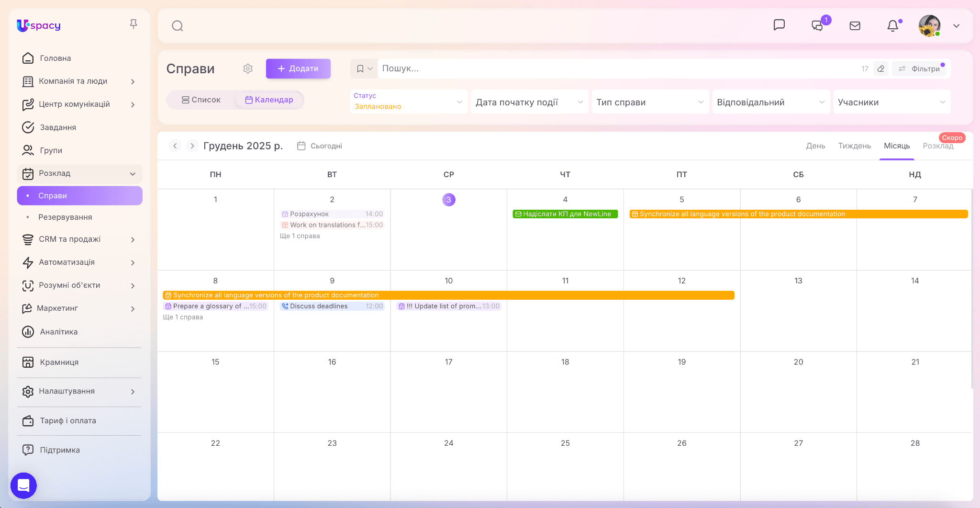Open Групи in the sidebar
This screenshot has width=980, height=508.
click(x=79, y=150)
